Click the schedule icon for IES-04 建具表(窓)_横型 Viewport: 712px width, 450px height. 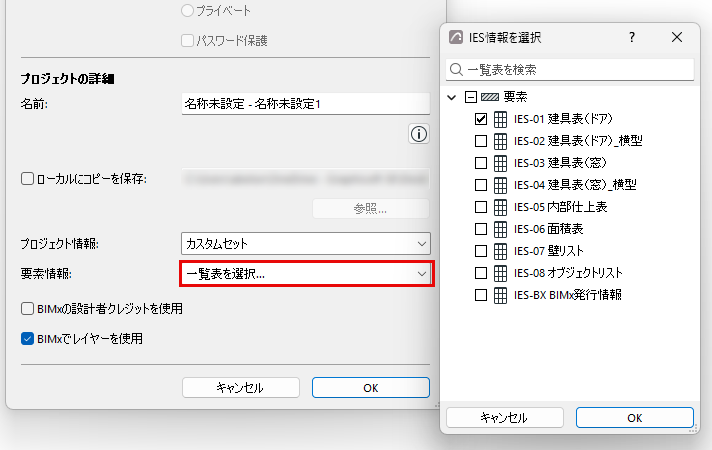coord(500,185)
